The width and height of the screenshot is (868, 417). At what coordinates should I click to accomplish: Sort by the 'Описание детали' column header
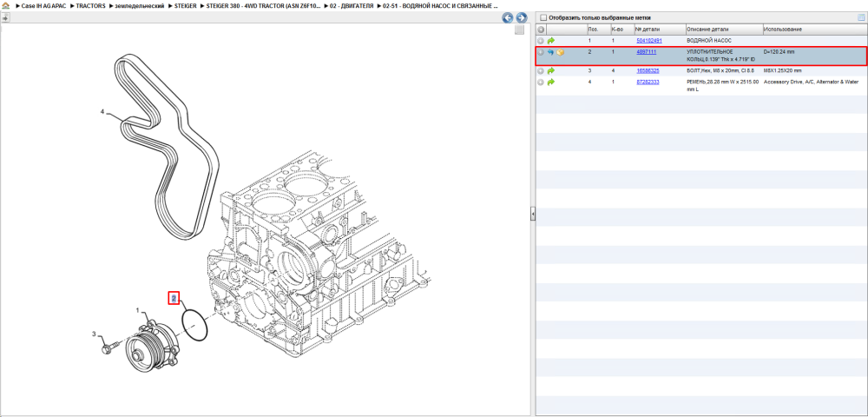[x=723, y=30]
